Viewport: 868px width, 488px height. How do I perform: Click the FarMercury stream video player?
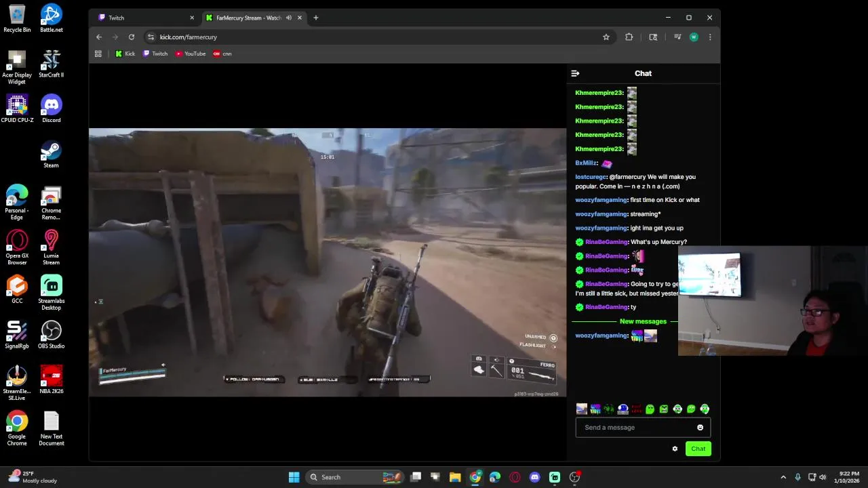[x=328, y=262]
